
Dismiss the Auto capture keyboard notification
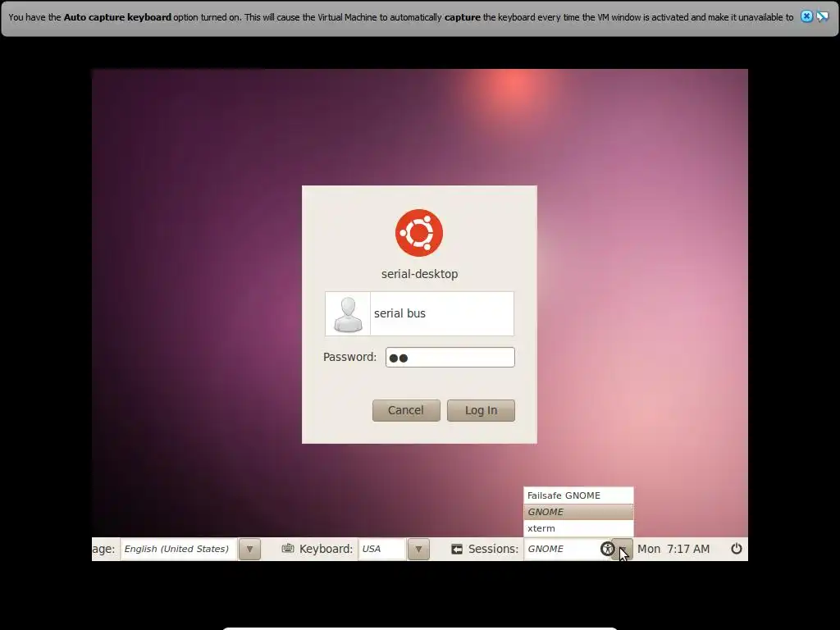[x=806, y=16]
